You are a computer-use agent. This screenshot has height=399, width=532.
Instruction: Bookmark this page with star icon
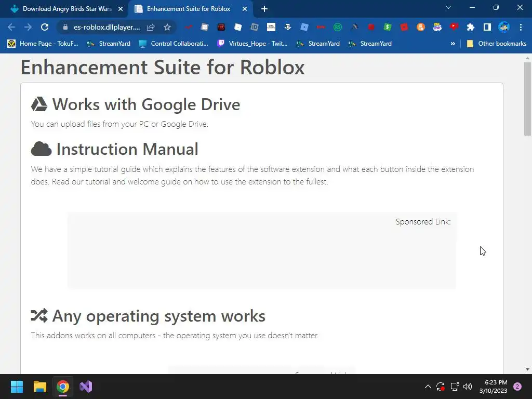click(167, 27)
